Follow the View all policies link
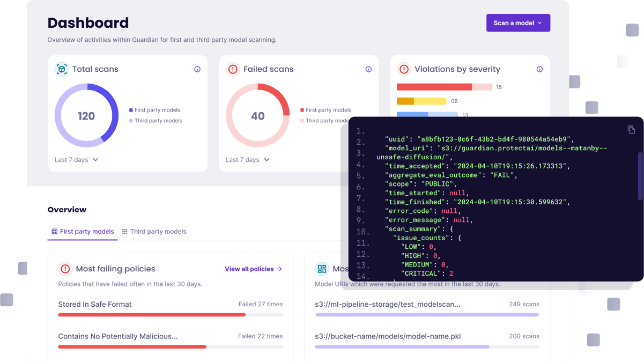644x362 pixels. [x=253, y=269]
